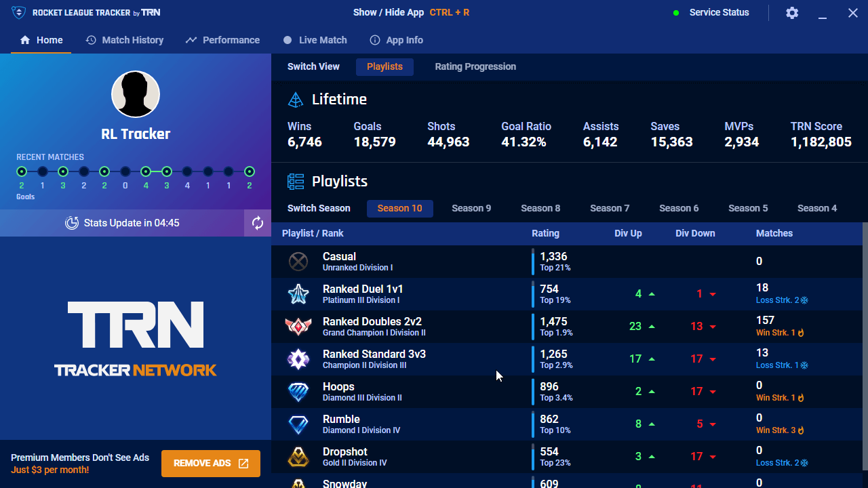
Task: Click the Dropshot gold rank icon
Action: point(298,457)
